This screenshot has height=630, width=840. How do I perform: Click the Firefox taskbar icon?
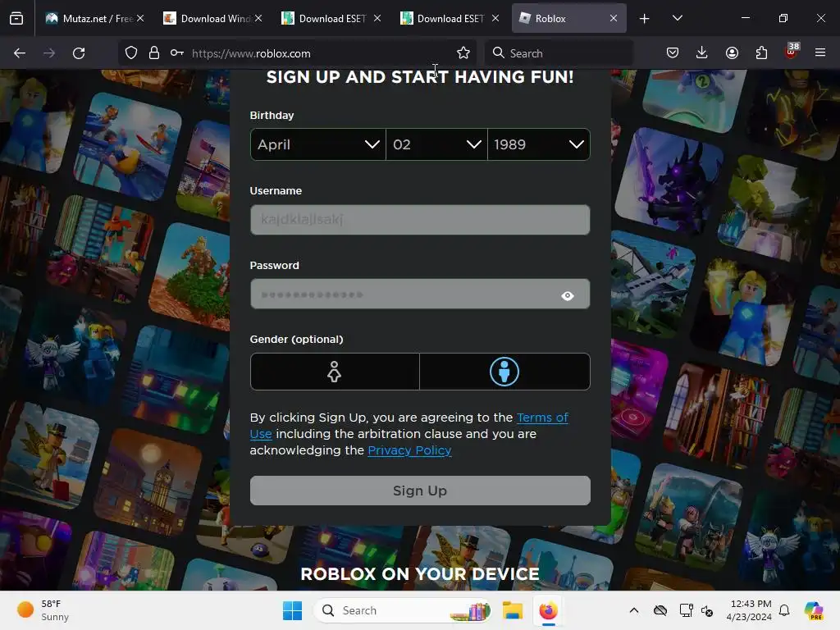point(548,610)
